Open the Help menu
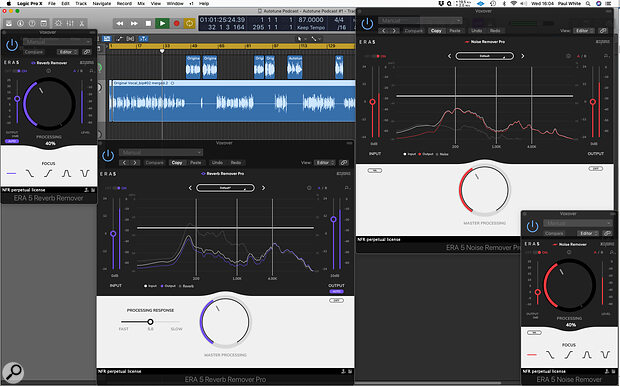The height and width of the screenshot is (386, 620). tap(204, 3)
